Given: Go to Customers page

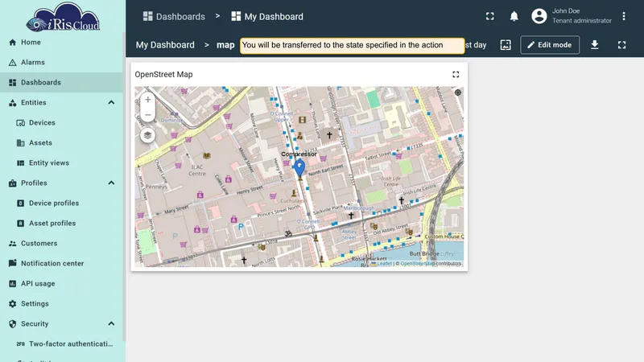Looking at the screenshot, I should tap(62, 244).
